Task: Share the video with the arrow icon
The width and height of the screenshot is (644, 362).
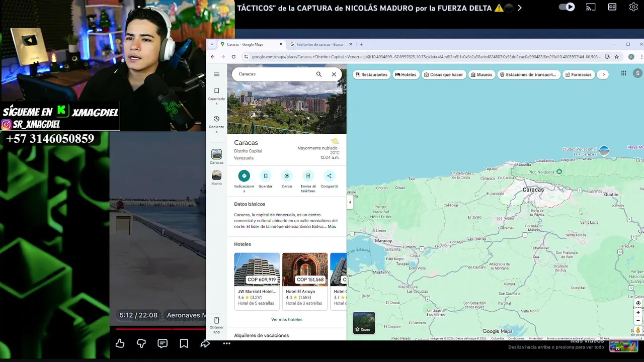Action: (x=205, y=343)
